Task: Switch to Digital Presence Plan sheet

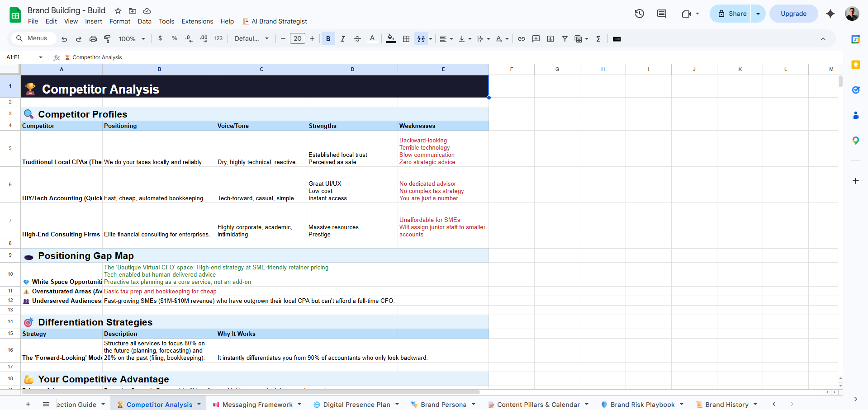Action: click(x=356, y=405)
